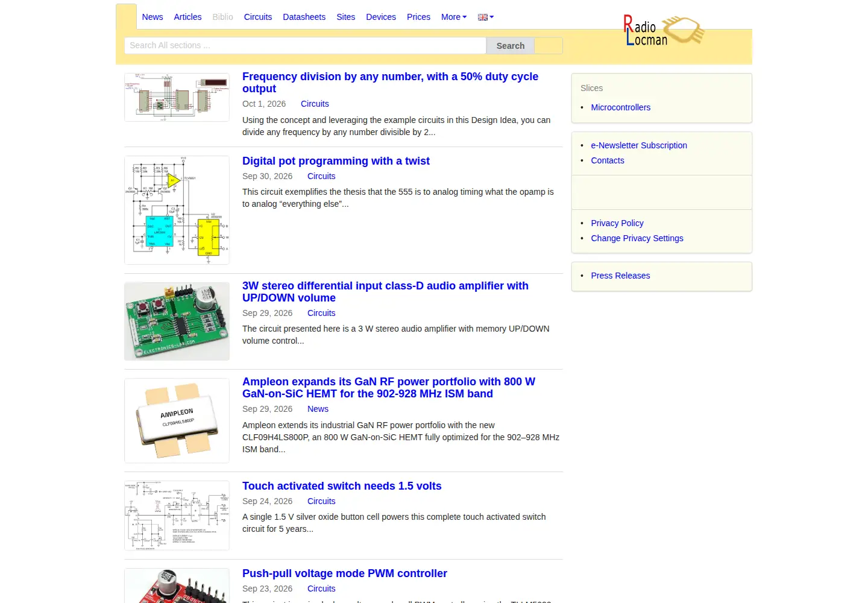Go to the Circuits section

[x=258, y=17]
